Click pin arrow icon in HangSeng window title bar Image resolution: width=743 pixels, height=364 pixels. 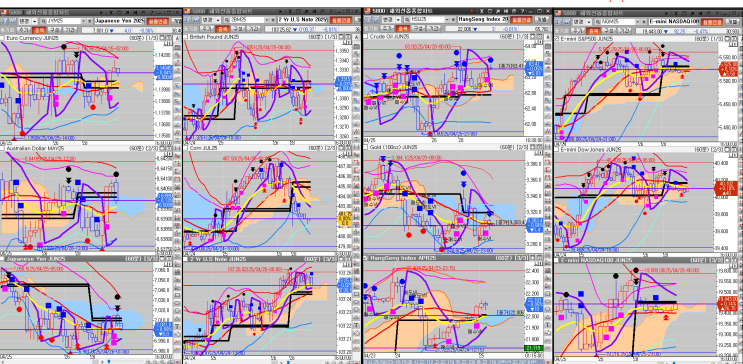click(x=498, y=11)
